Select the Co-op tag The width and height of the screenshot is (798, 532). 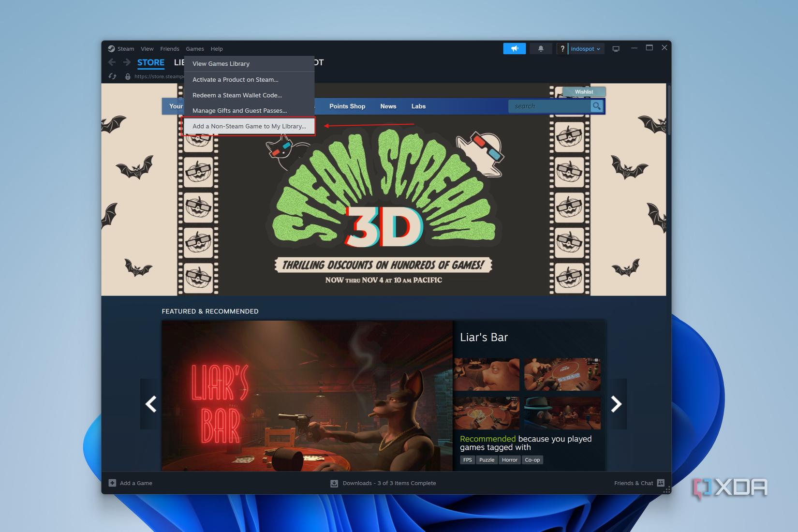tap(532, 460)
